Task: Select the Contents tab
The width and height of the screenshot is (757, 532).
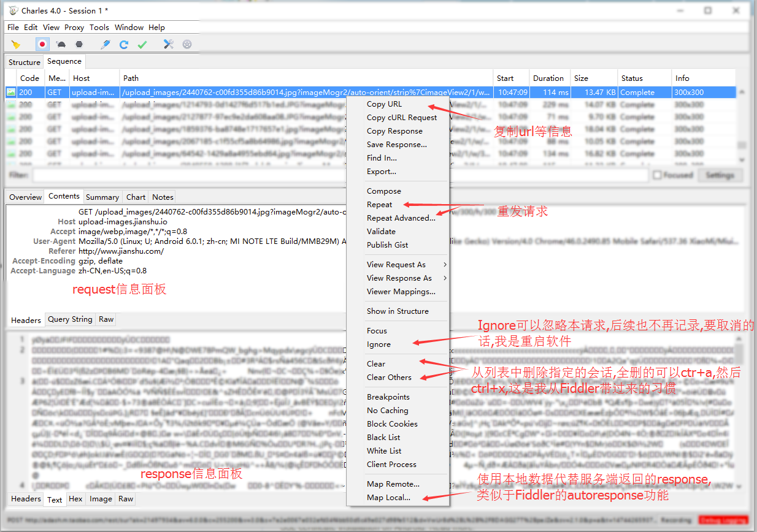Action: [64, 196]
